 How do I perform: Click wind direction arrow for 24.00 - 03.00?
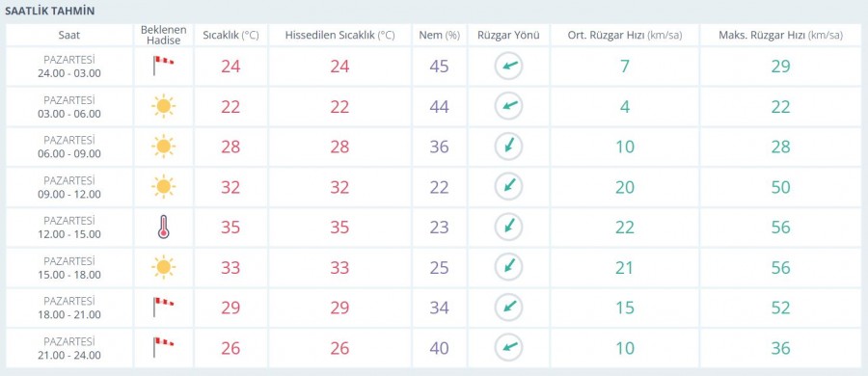(x=508, y=67)
